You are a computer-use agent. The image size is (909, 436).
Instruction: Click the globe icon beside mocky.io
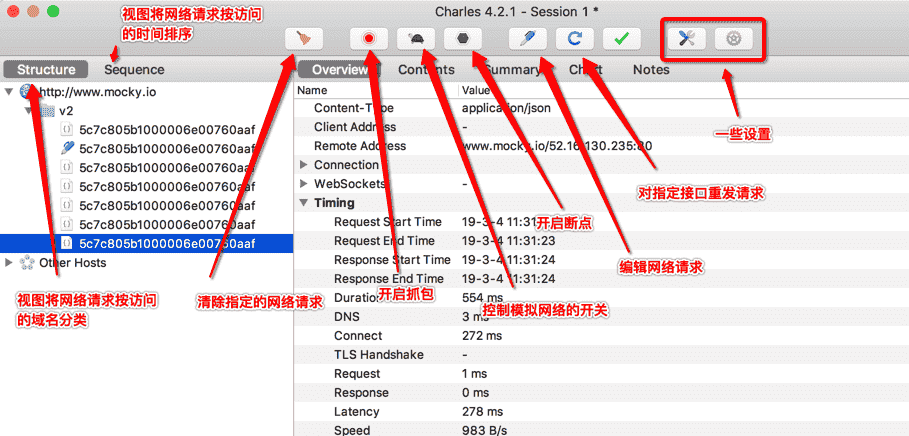[27, 92]
